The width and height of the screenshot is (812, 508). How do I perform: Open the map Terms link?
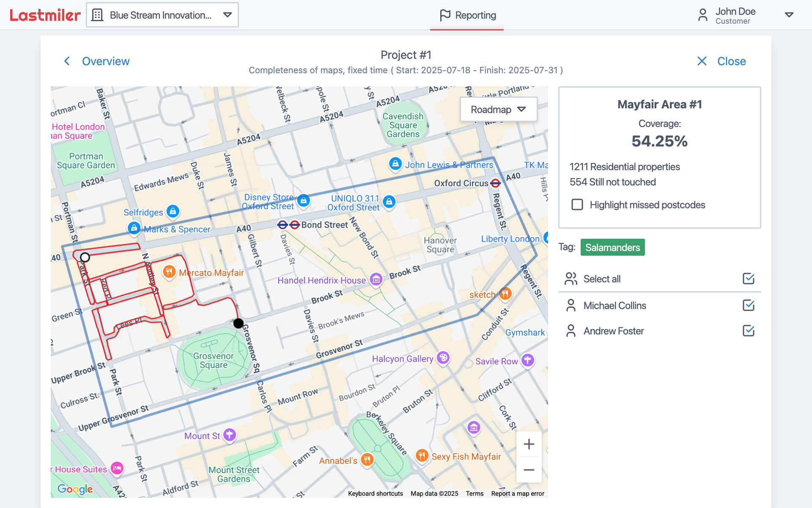click(475, 494)
